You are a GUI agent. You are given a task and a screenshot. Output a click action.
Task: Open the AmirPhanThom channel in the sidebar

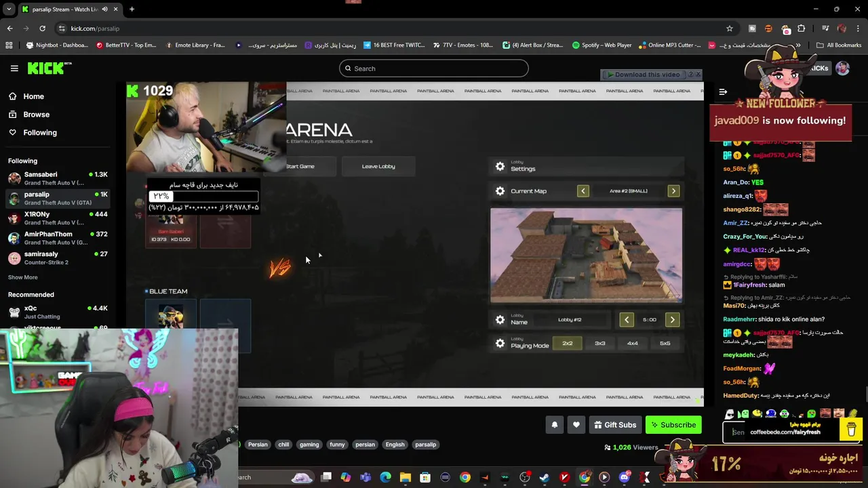[x=58, y=238]
